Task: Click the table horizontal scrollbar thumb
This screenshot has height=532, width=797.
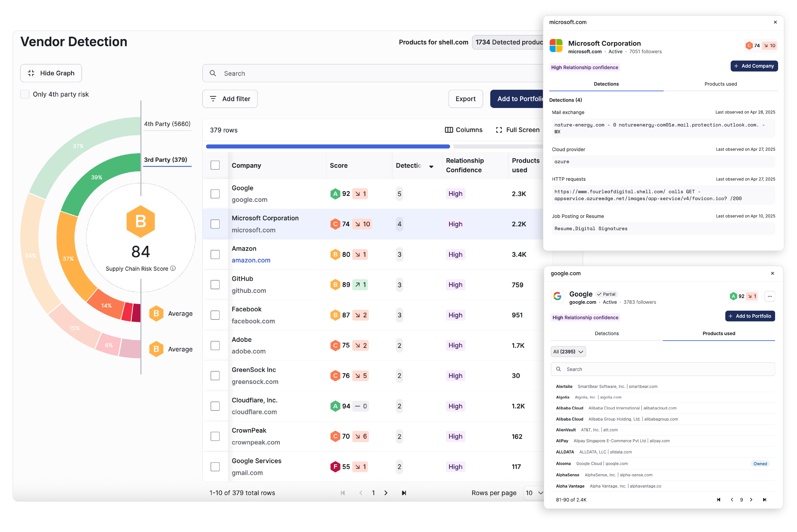Action: (x=328, y=147)
